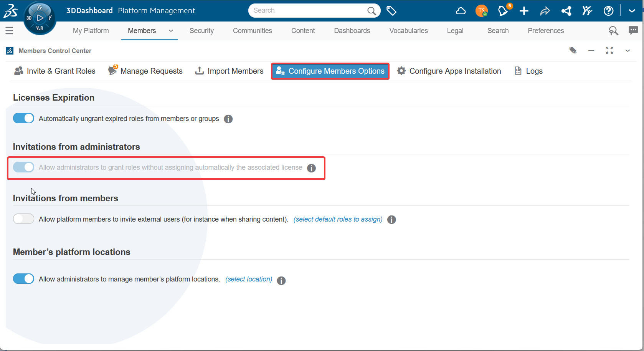Click the plus add icon
Image resolution: width=644 pixels, height=351 pixels.
pyautogui.click(x=524, y=11)
